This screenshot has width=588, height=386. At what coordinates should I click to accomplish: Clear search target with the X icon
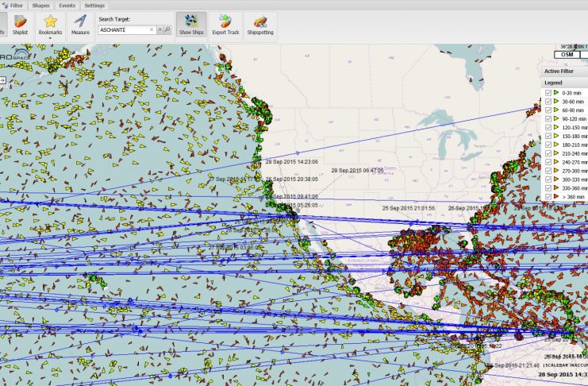coord(159,29)
